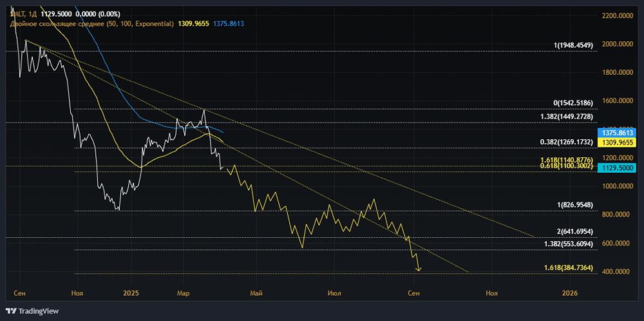Click the blue 1375.8613 price tag
Viewport: 644px width, 321px height.
coord(615,132)
